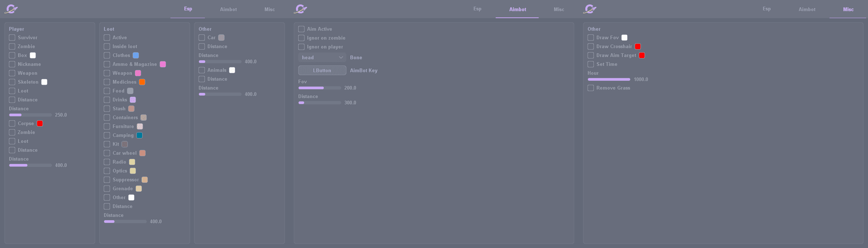The image size is (868, 248).
Task: Click the Fov slider track
Action: tap(320, 88)
